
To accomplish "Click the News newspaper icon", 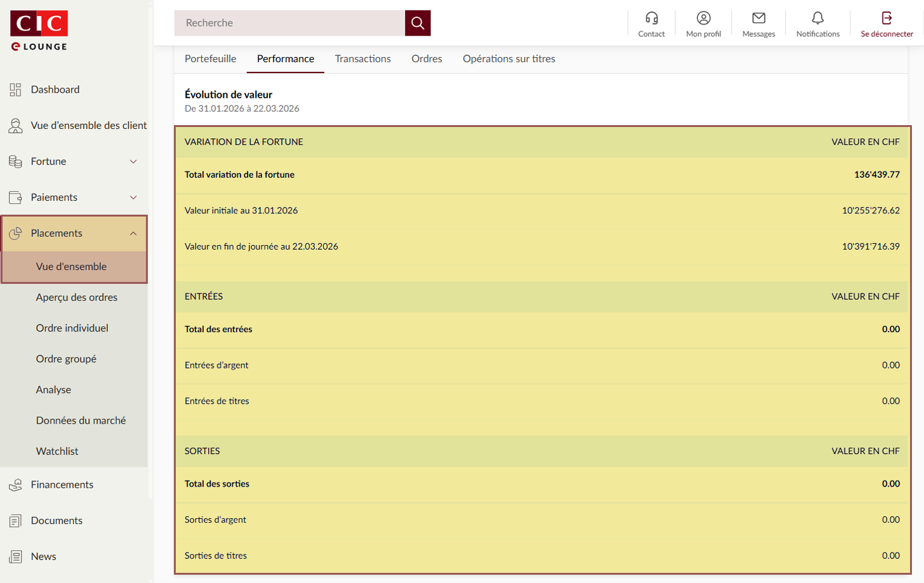I will [x=15, y=557].
